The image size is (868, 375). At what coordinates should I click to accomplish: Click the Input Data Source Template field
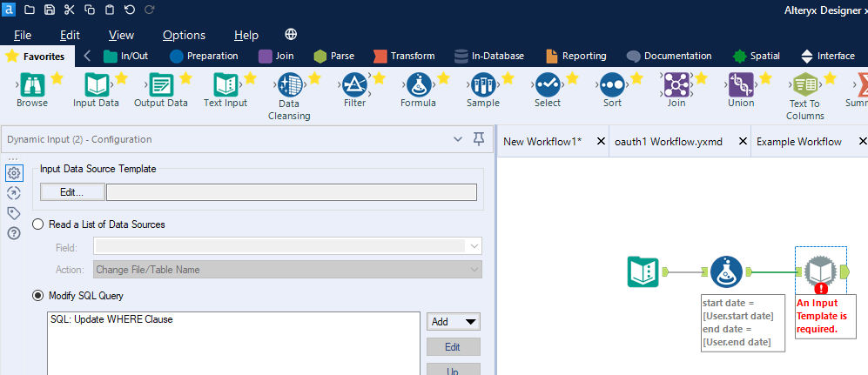click(291, 192)
